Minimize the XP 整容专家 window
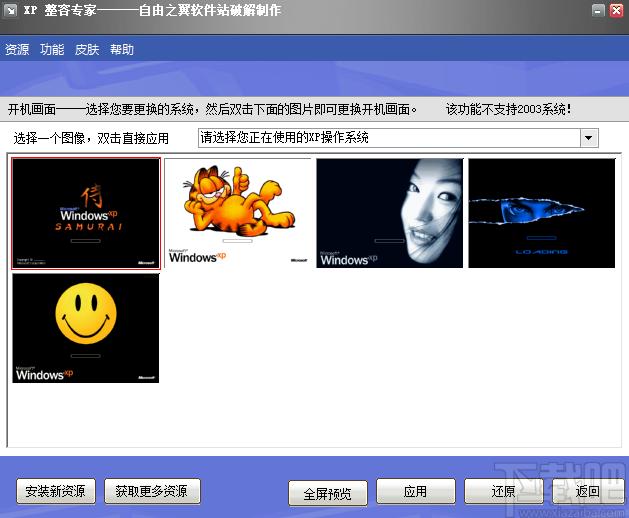Image resolution: width=629 pixels, height=518 pixels. (x=598, y=10)
